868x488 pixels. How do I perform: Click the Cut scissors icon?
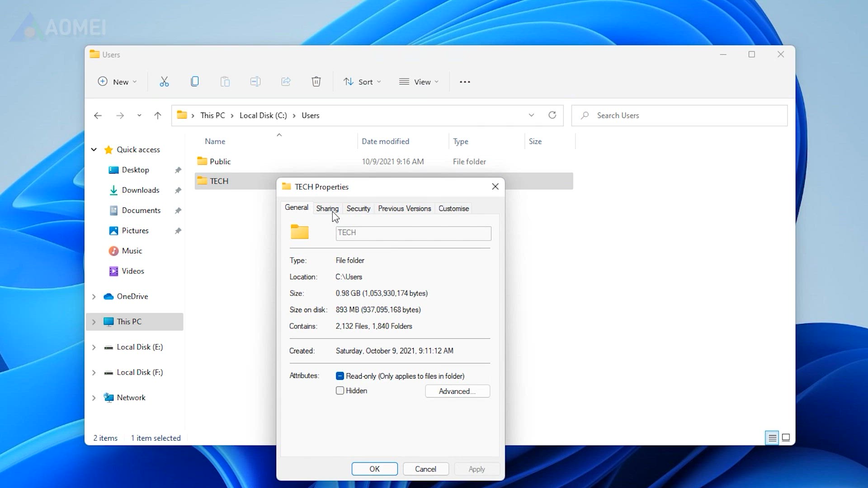tap(164, 82)
